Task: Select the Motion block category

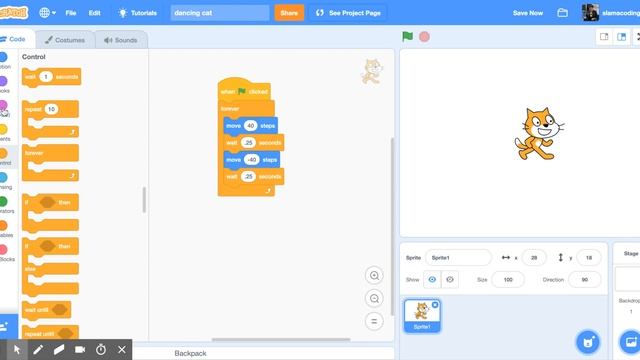Action: coord(4,60)
